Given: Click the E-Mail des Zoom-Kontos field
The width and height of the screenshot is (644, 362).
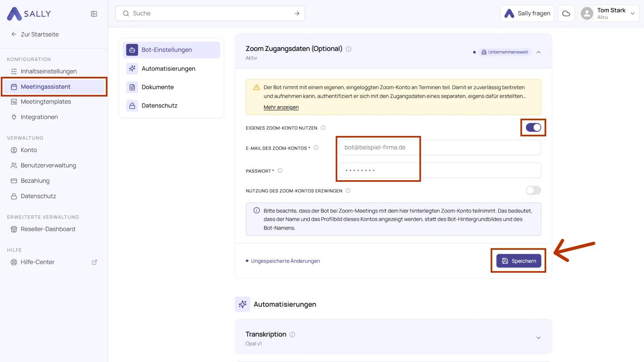Looking at the screenshot, I should click(x=440, y=148).
